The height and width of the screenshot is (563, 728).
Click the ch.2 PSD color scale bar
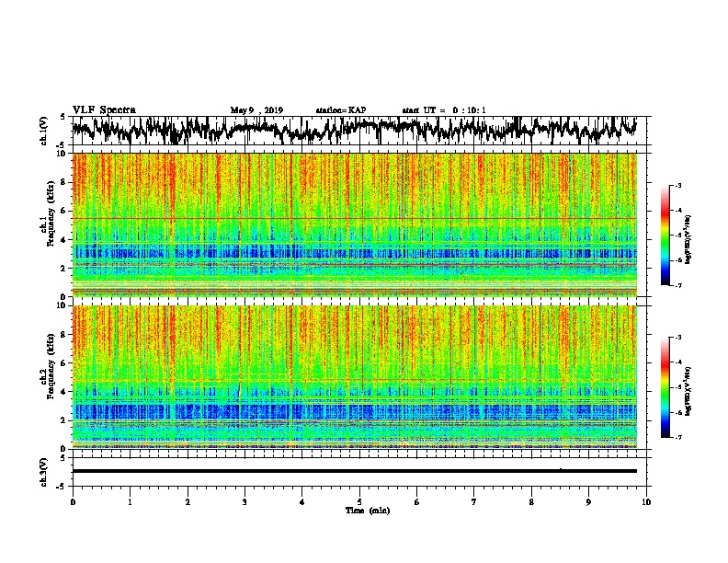pos(665,387)
